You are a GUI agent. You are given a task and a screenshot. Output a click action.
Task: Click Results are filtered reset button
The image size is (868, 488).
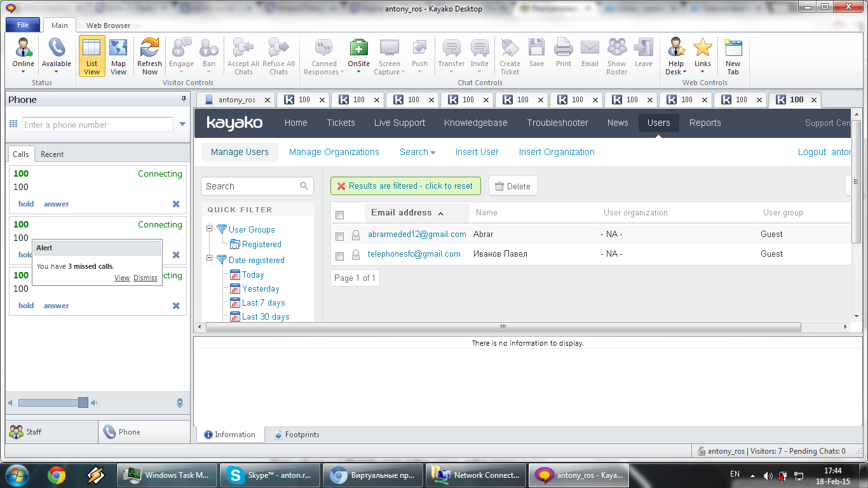click(x=405, y=186)
